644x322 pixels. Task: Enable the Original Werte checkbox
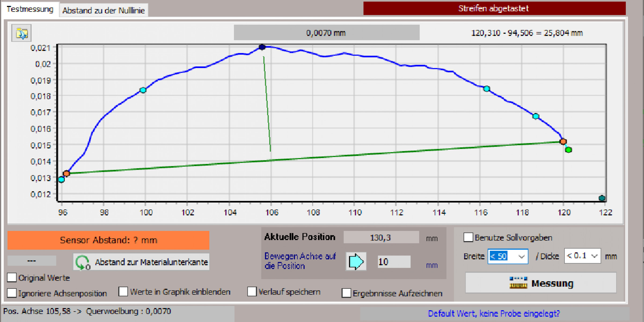click(12, 277)
